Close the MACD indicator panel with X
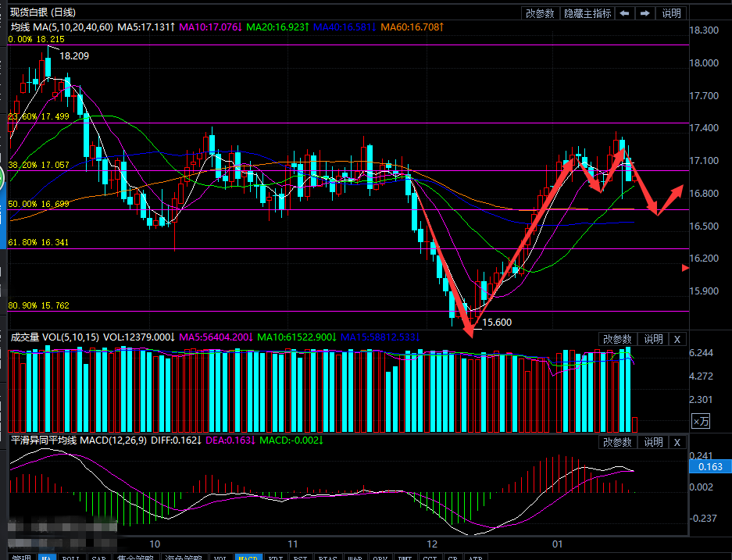The image size is (732, 560). click(x=677, y=442)
